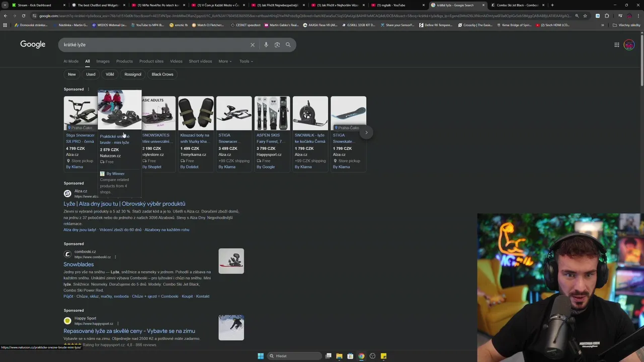Reload the current page
The image size is (644, 362).
coord(23,16)
